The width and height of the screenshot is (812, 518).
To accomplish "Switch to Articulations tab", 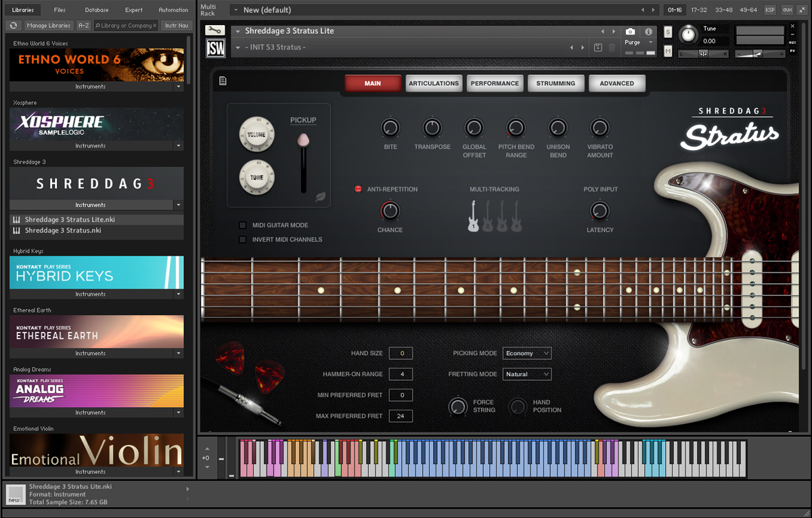I will 434,83.
